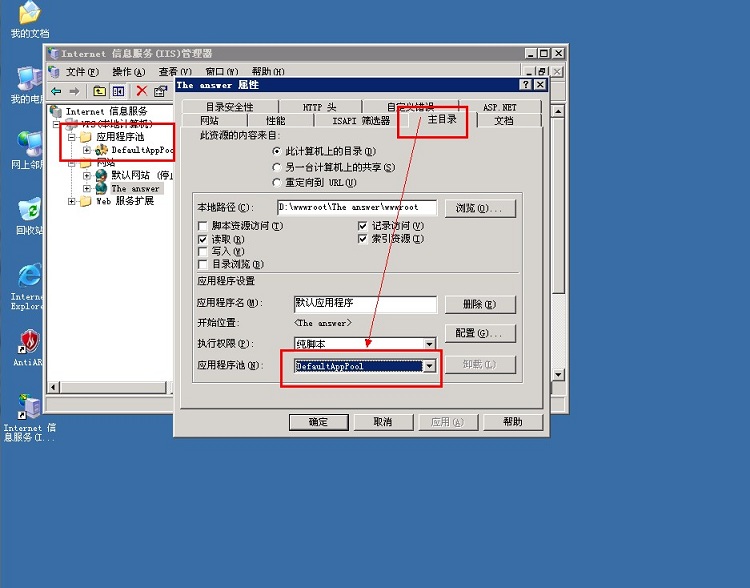Toggle the log visits (V) checkbox
This screenshot has width=750, height=588.
[363, 226]
